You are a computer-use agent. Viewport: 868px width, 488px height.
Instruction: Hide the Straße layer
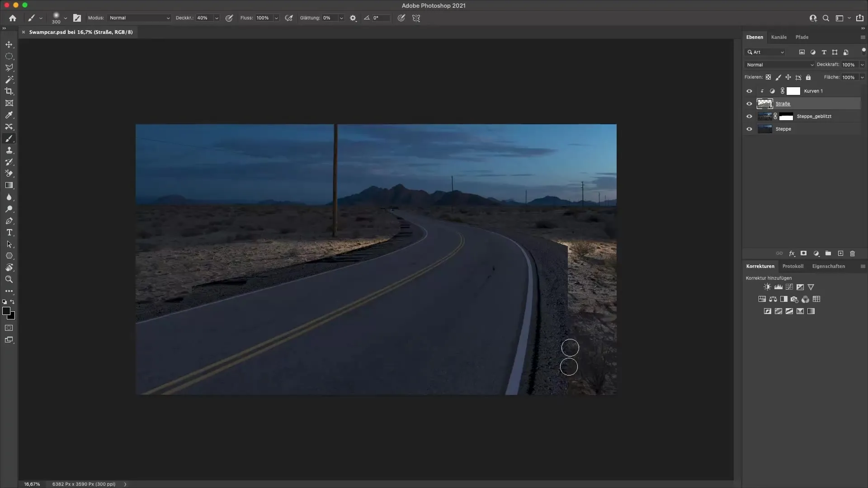point(750,103)
